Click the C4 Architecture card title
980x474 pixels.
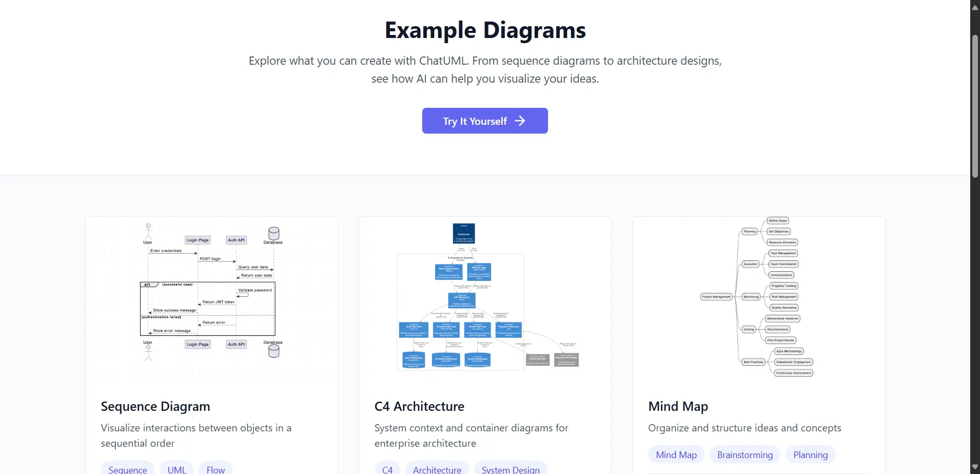tap(419, 406)
